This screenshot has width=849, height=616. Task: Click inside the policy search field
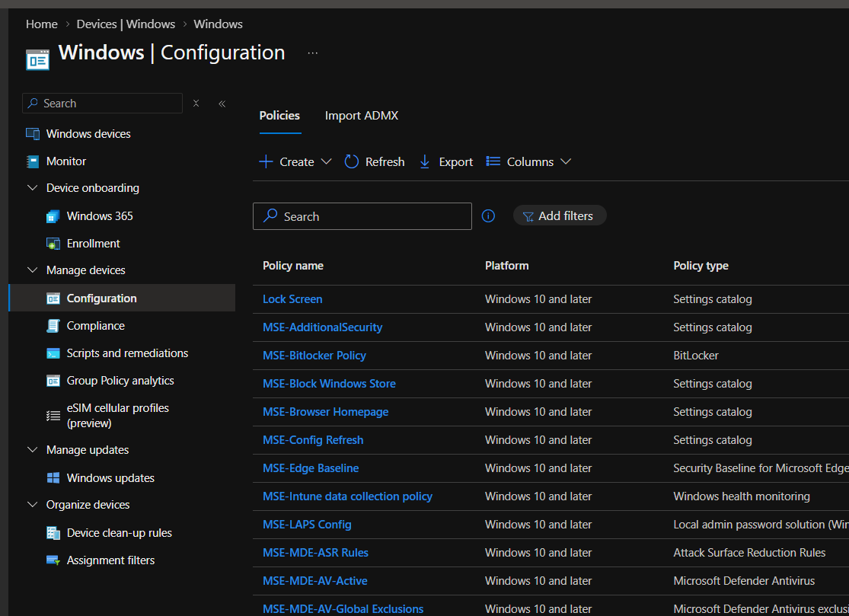362,216
